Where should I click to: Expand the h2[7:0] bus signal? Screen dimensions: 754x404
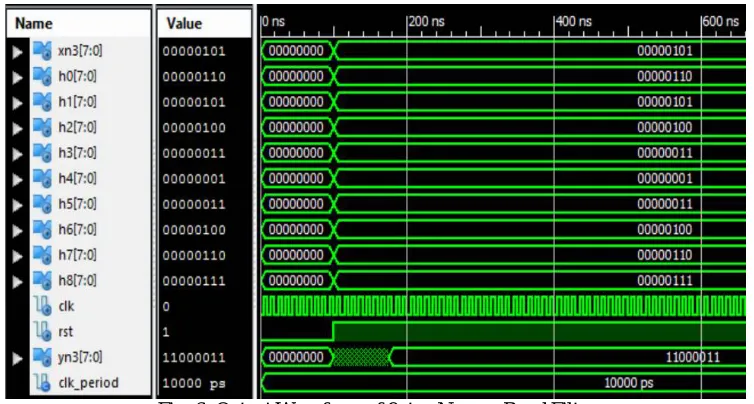[x=17, y=128]
